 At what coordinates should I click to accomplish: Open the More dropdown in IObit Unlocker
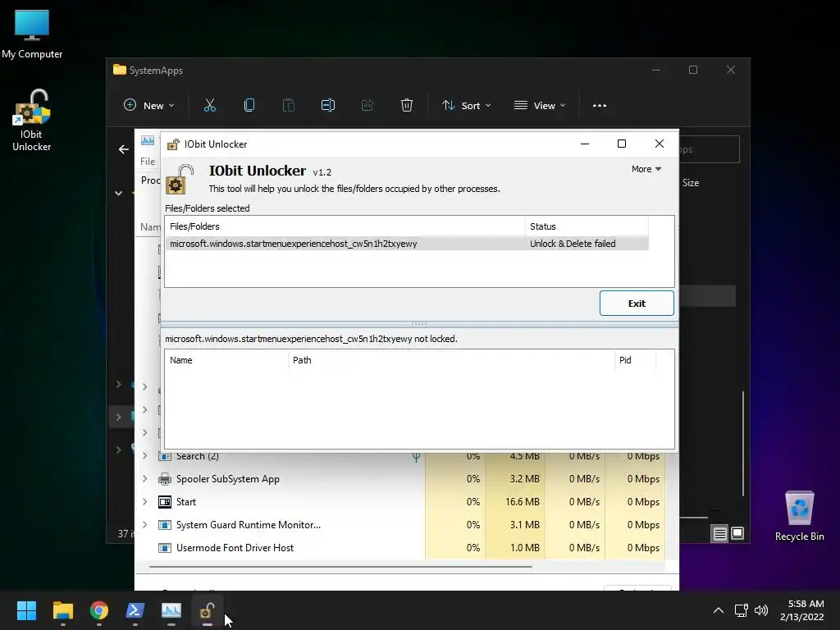coord(646,169)
